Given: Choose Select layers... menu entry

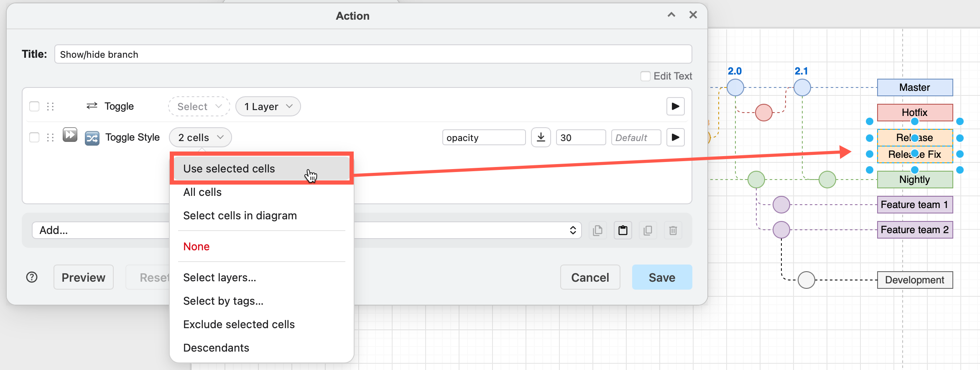Looking at the screenshot, I should (x=262, y=277).
